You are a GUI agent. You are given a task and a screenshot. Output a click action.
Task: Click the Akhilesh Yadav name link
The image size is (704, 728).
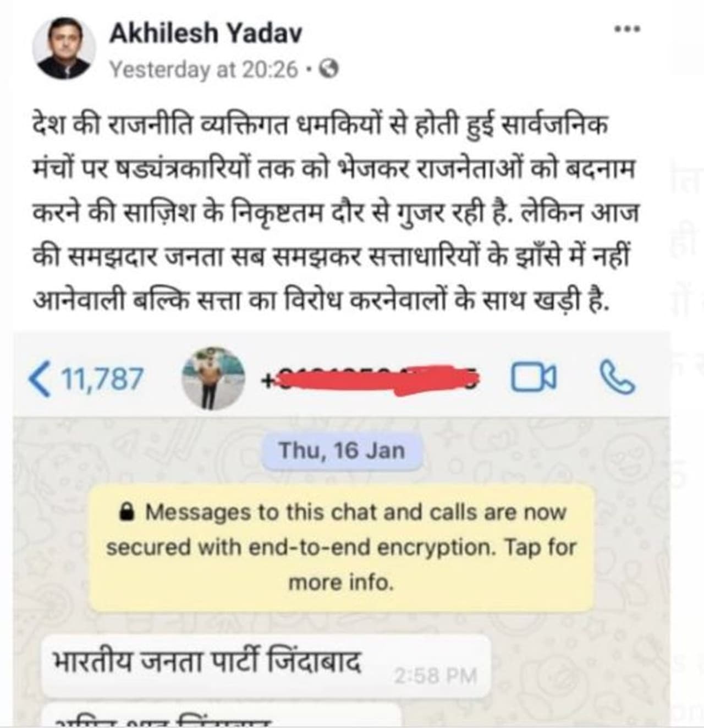point(206,33)
